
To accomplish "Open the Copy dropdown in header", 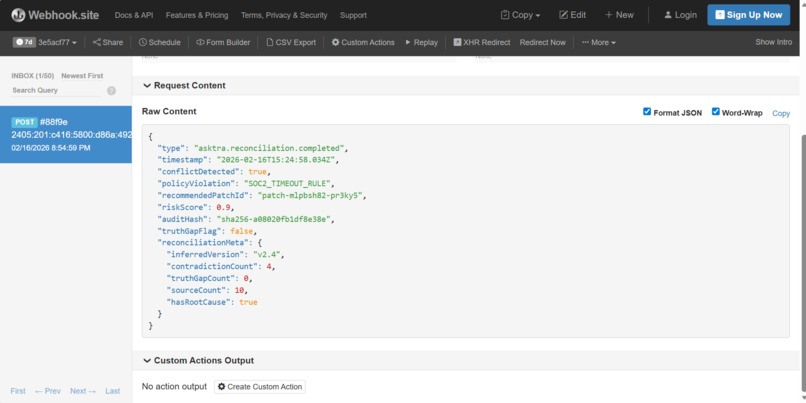I will click(520, 15).
